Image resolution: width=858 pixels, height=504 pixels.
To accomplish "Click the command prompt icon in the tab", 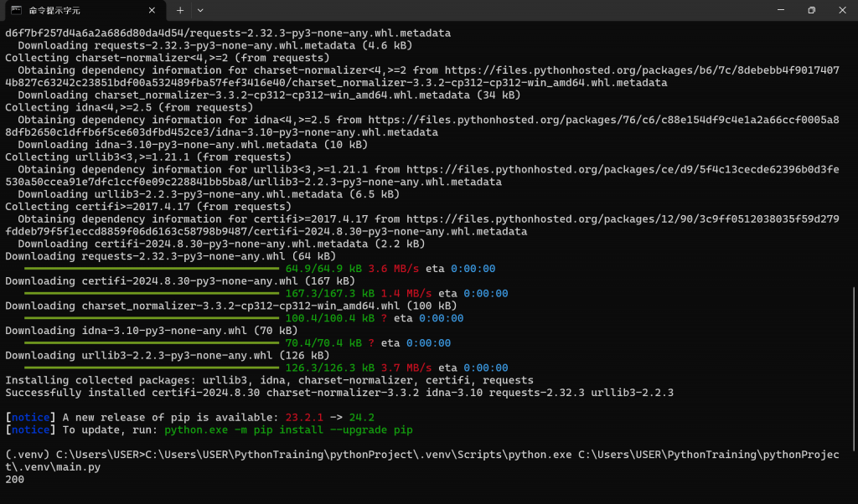I will tap(17, 10).
